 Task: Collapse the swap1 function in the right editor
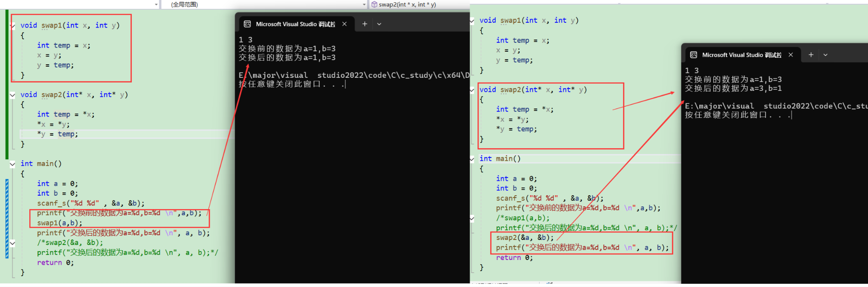[472, 20]
